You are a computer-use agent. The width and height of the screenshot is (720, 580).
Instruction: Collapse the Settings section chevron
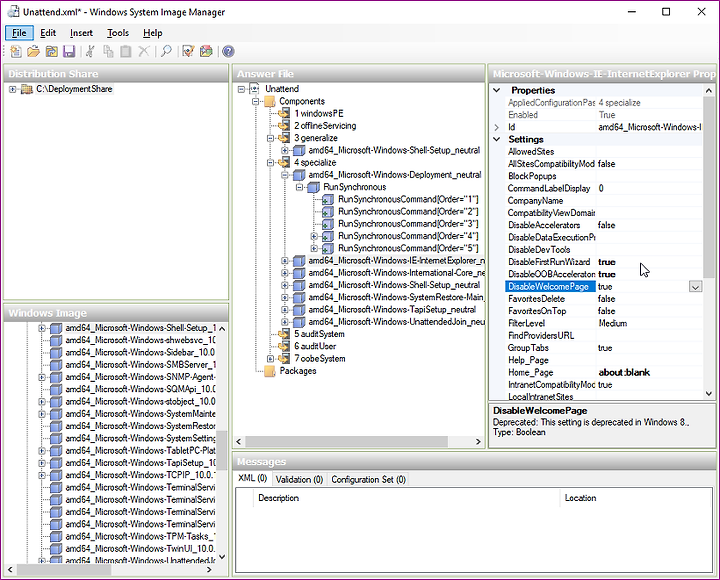[x=497, y=139]
